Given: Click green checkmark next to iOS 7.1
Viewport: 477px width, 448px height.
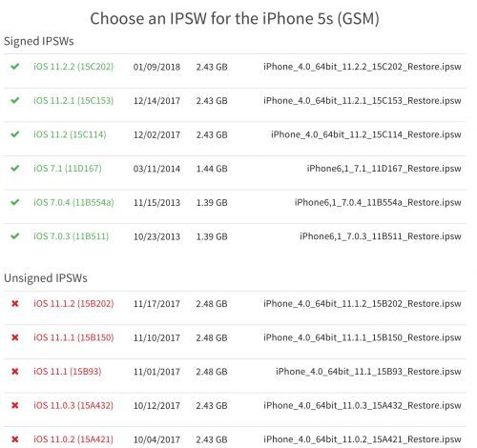Looking at the screenshot, I should tap(15, 168).
